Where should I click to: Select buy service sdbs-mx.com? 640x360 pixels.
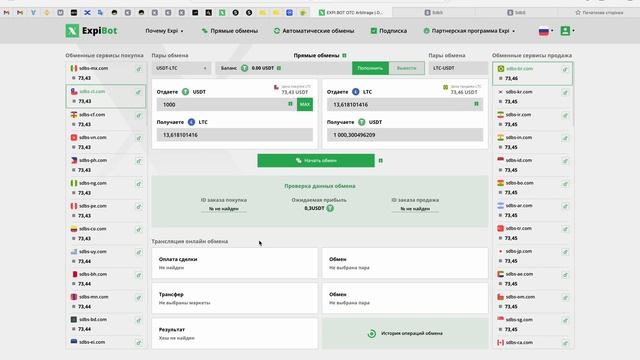pos(106,73)
